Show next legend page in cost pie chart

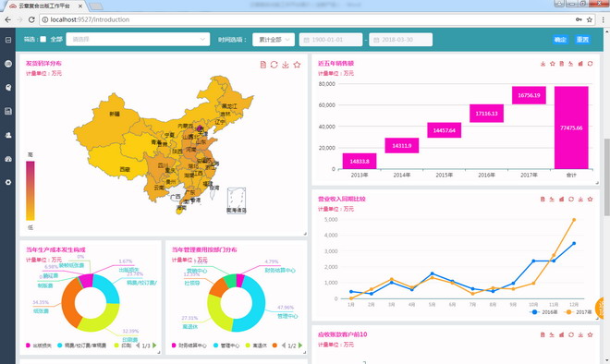click(154, 346)
